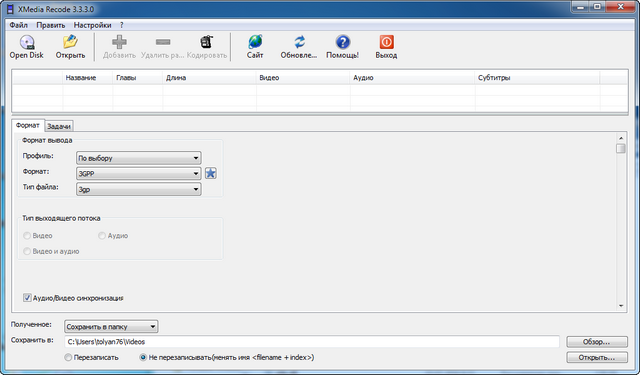Click the Открыть... button at bottom right

tap(597, 357)
